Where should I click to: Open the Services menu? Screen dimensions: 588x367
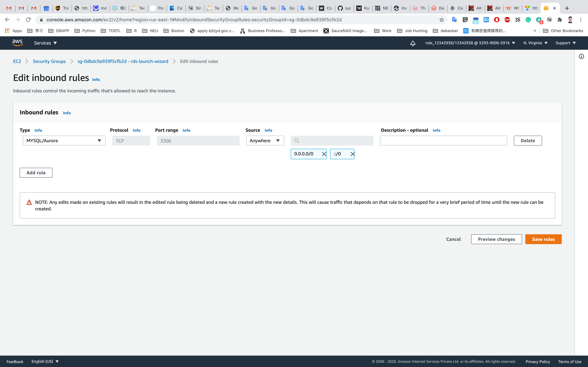[45, 43]
